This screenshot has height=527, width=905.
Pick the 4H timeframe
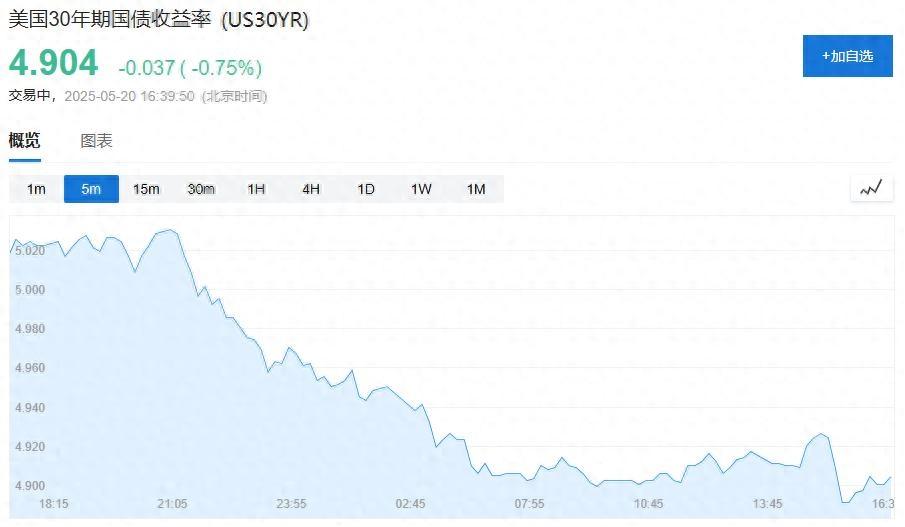point(311,189)
